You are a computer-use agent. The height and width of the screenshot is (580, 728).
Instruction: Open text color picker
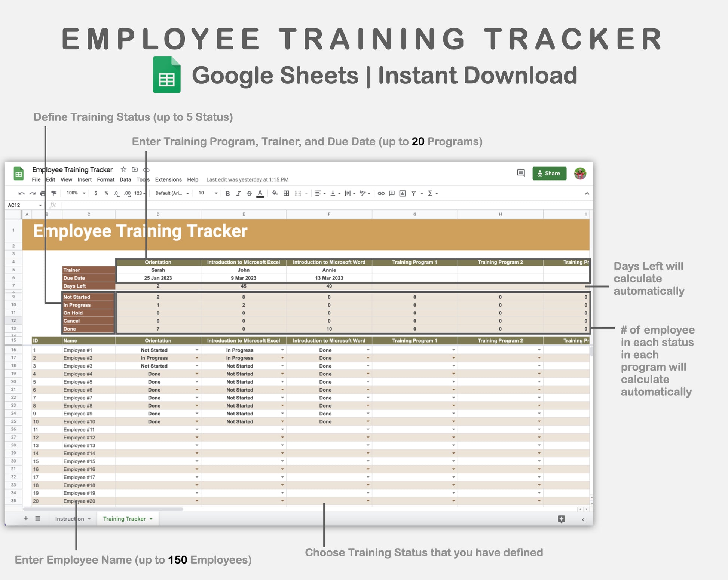(260, 193)
